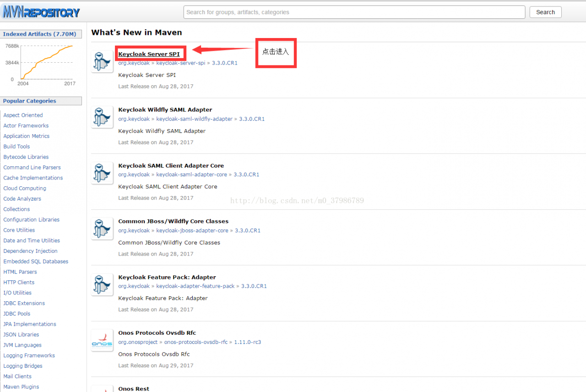Open the Keycloak SAML Client Adapter Core icon
Screen dimensions: 586x392
[x=102, y=174]
